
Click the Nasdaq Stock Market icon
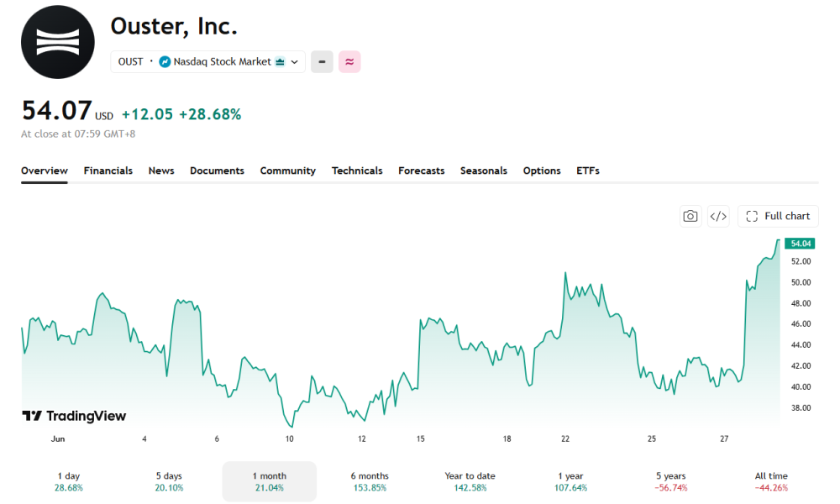coord(165,62)
